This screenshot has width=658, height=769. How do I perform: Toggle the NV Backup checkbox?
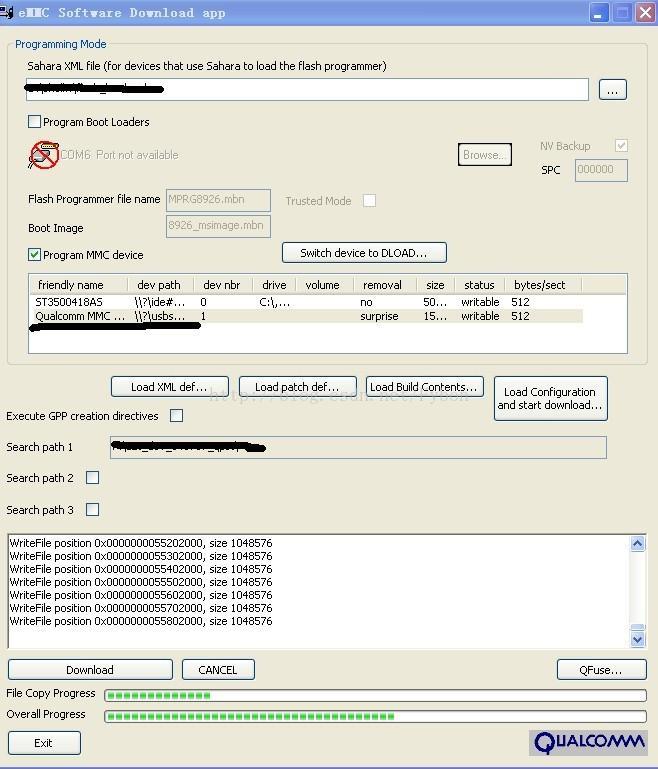(621, 146)
